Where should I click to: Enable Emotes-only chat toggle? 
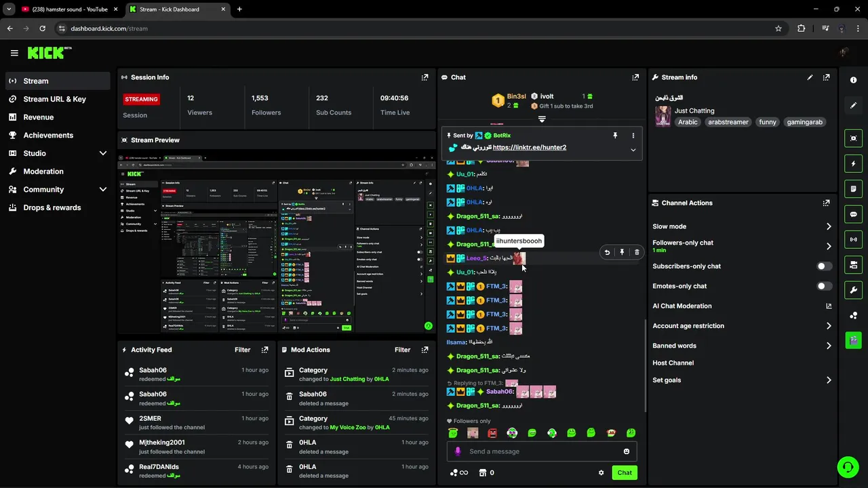pos(824,286)
